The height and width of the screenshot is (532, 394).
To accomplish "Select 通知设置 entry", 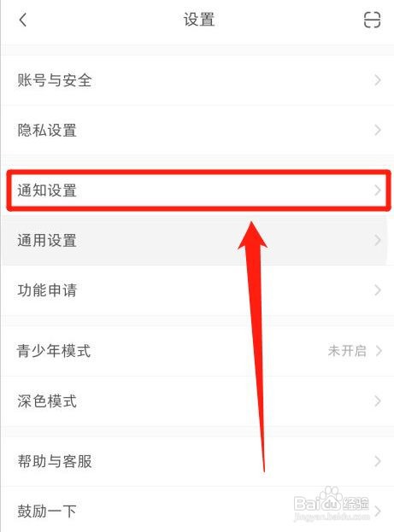I will [x=197, y=190].
